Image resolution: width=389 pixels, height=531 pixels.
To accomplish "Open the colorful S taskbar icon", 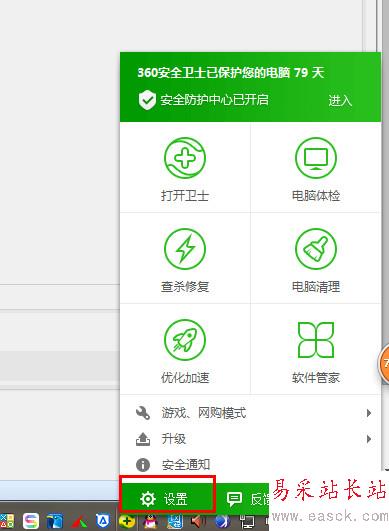I will (31, 521).
